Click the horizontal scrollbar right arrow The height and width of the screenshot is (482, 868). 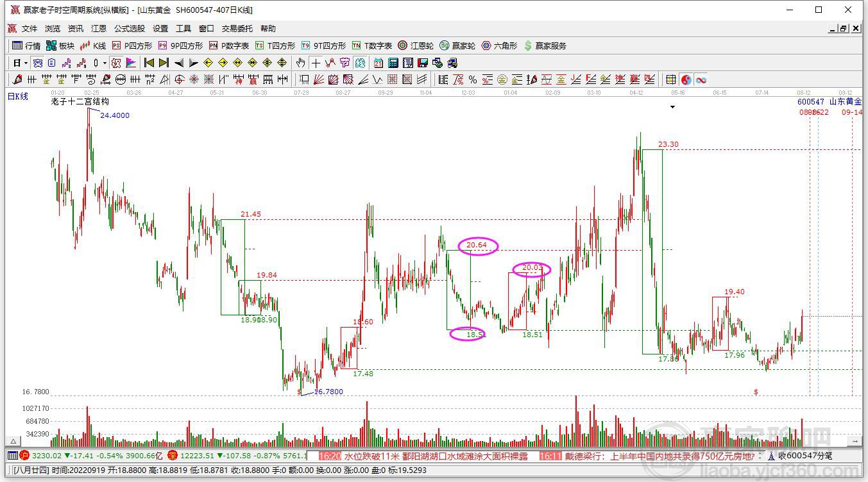tap(855, 442)
